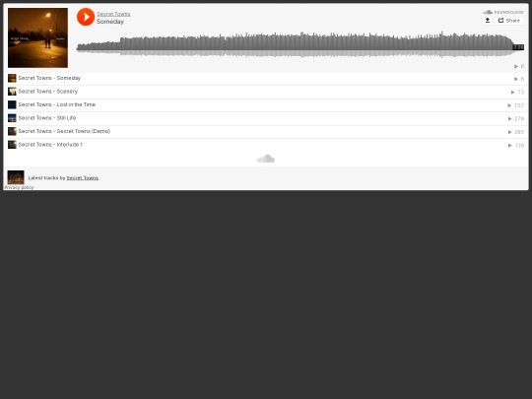Select track Secret Towns - Interlude 1

click(266, 145)
